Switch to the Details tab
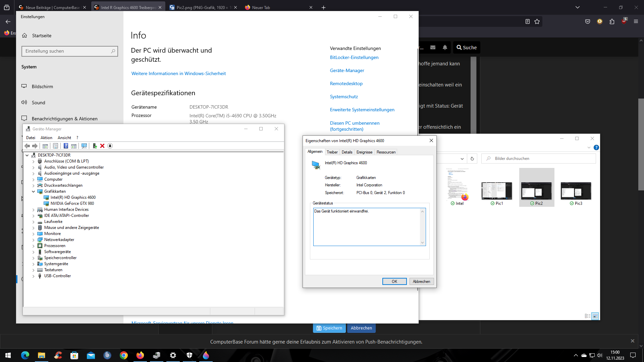 click(x=347, y=152)
